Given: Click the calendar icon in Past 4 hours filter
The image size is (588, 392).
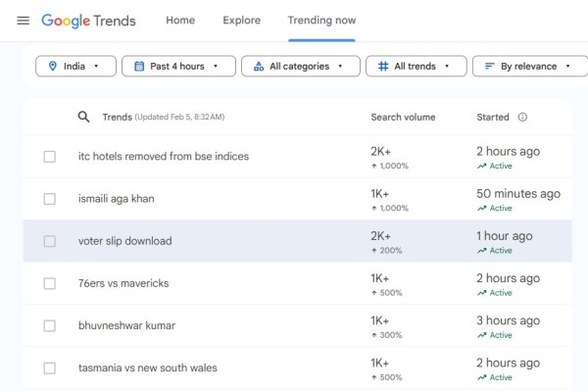Looking at the screenshot, I should (139, 66).
